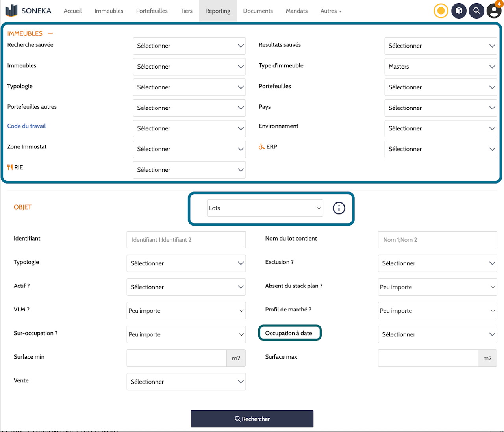Navigate to the Tiers menu
Screen dimensions: 504x432
pos(187,11)
